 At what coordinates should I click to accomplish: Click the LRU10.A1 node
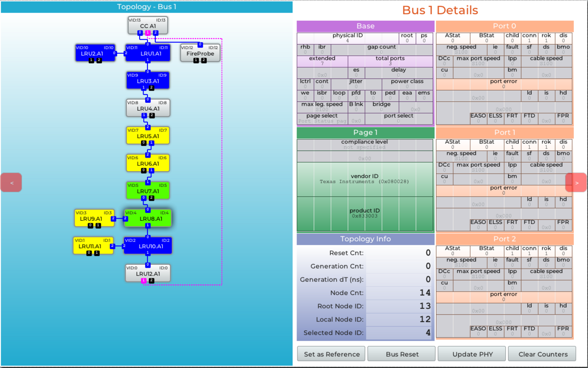[148, 246]
